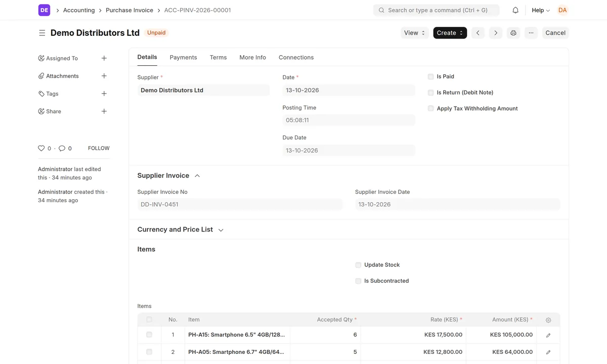Share document with plus icon
607x364 pixels.
[x=104, y=111]
